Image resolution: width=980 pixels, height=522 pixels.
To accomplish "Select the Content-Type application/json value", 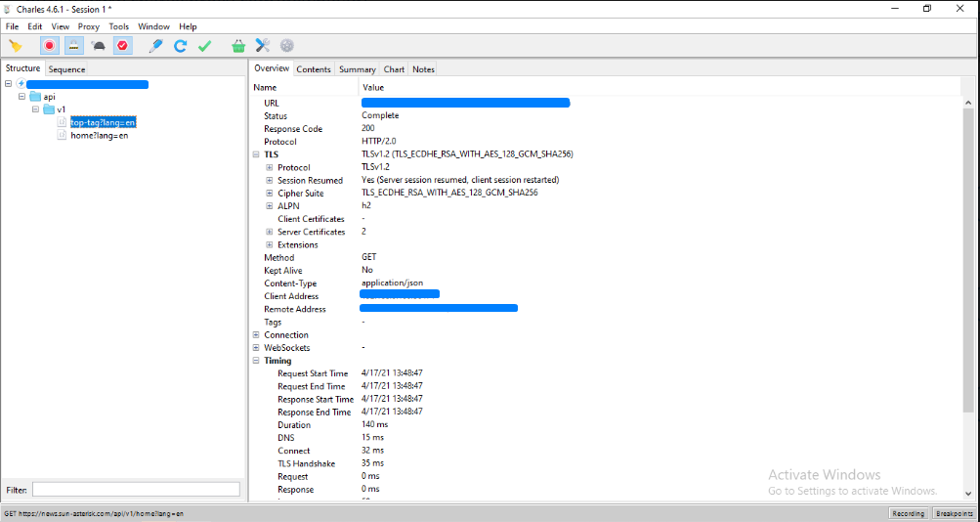I will [x=393, y=283].
